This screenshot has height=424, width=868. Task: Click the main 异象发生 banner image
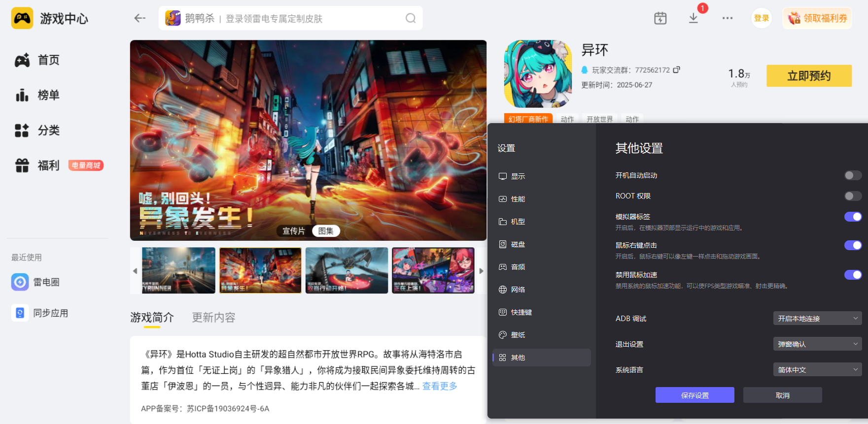pyautogui.click(x=308, y=140)
